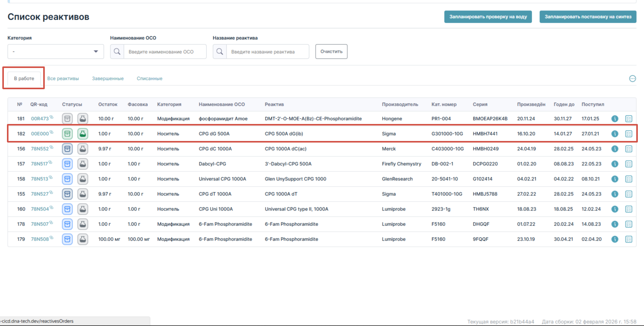Switch to Все реактивы tab
This screenshot has width=644, height=326.
click(63, 78)
